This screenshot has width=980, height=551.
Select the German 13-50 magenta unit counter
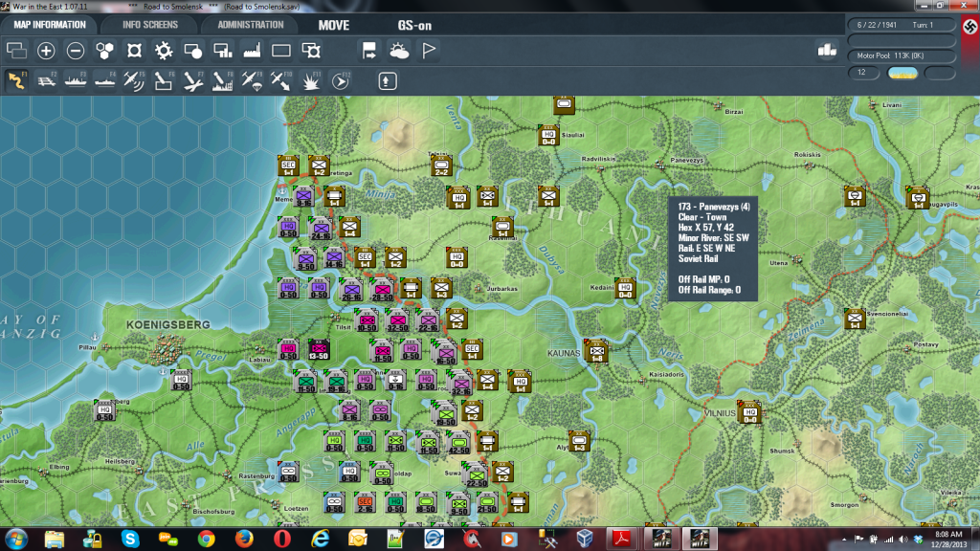click(318, 350)
